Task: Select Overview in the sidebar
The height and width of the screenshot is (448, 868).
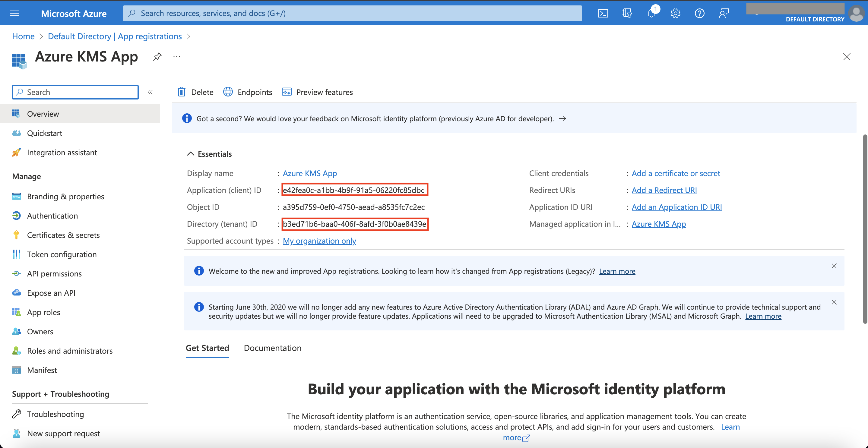Action: (80, 114)
